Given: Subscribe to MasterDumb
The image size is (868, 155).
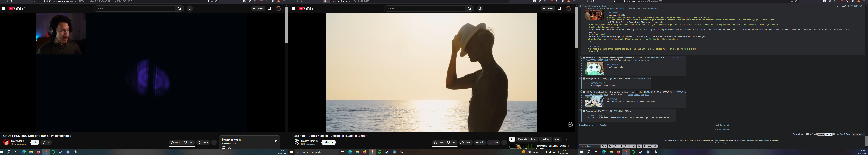Looking at the screenshot, I should pyautogui.click(x=329, y=143).
